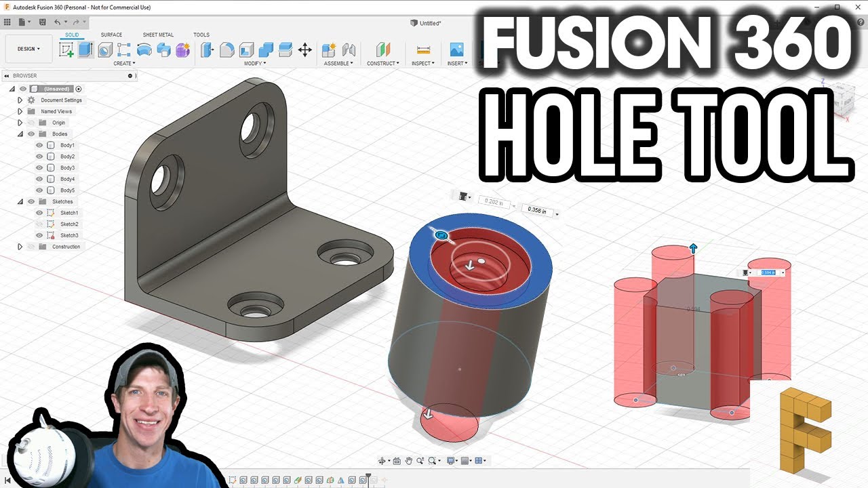Expand the Document Settings node
868x488 pixels.
tap(20, 100)
